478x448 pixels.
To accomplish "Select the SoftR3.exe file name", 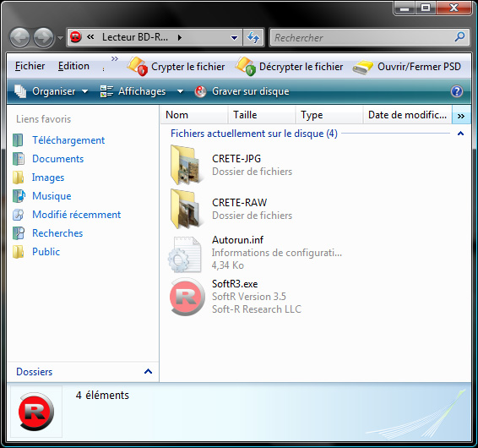I will pos(235,284).
